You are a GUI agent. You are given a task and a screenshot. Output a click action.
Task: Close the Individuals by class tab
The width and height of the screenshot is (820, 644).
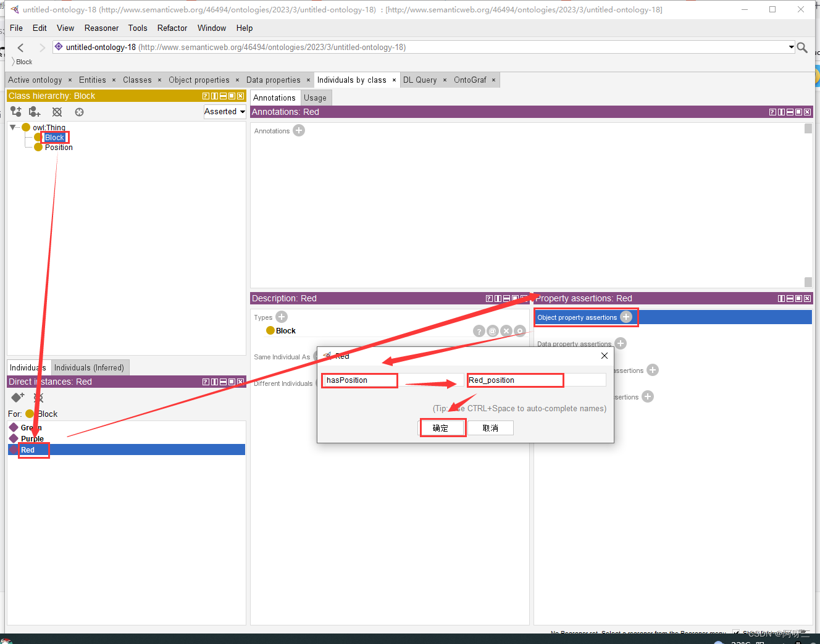click(x=394, y=80)
